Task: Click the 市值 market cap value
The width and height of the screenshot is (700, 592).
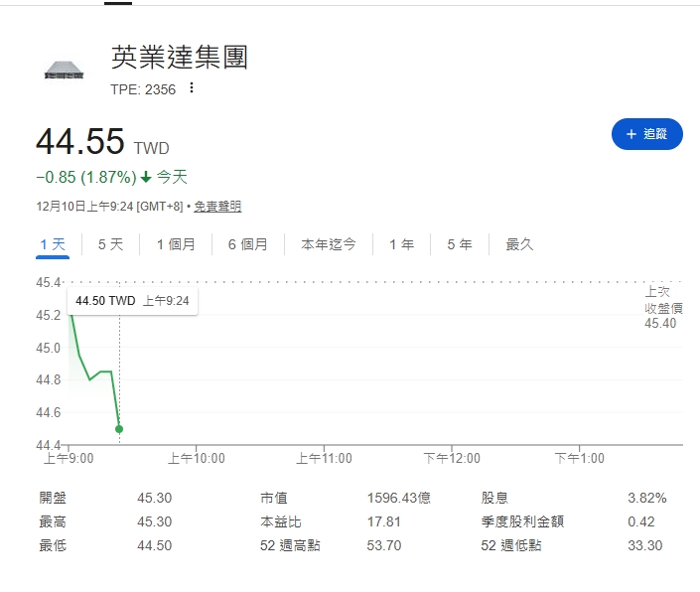Action: [x=394, y=498]
